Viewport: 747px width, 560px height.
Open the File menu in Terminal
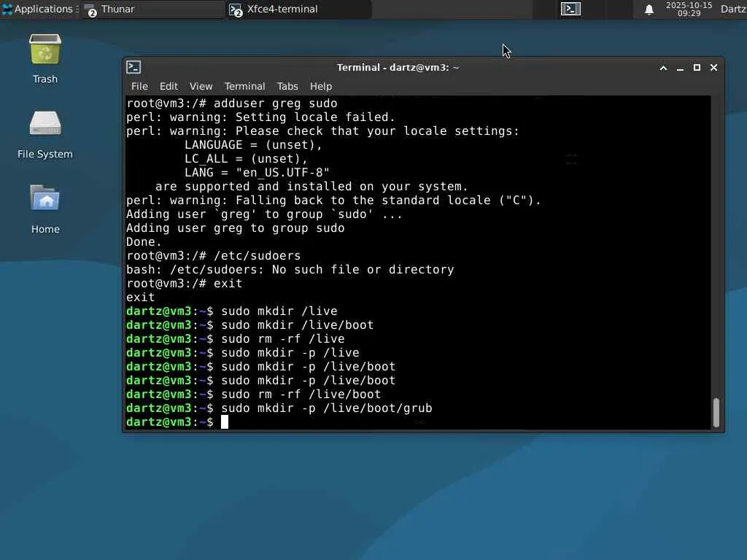(139, 86)
